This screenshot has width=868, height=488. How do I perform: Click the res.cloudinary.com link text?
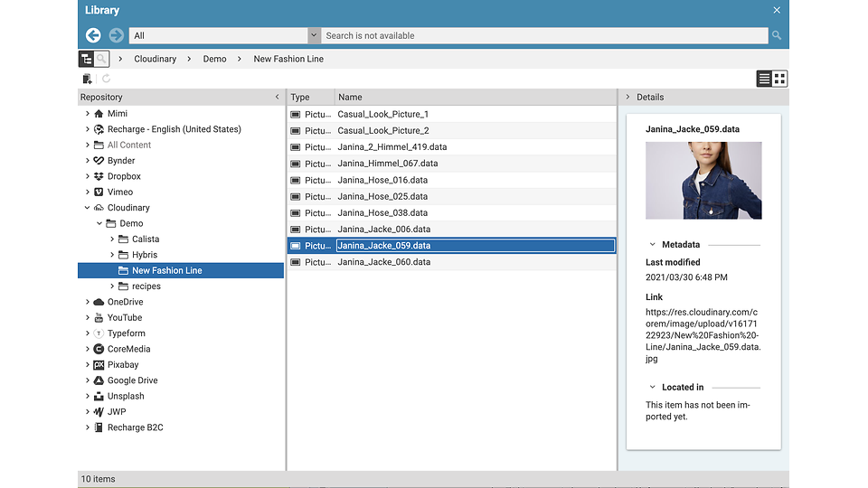(703, 335)
